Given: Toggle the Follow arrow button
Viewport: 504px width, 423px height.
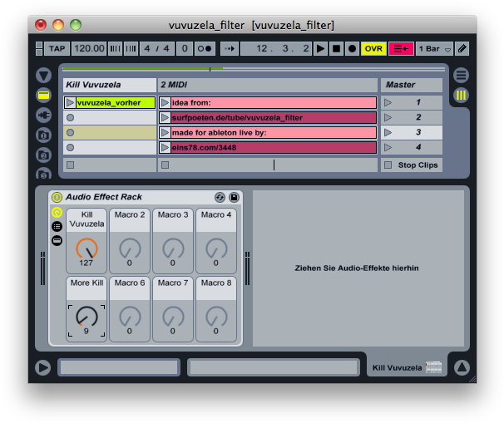Looking at the screenshot, I should 230,49.
